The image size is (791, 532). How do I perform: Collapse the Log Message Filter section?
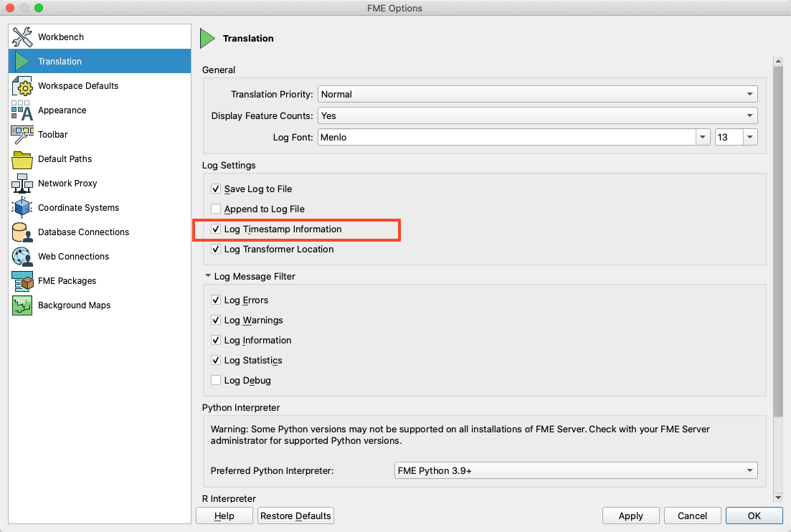208,276
